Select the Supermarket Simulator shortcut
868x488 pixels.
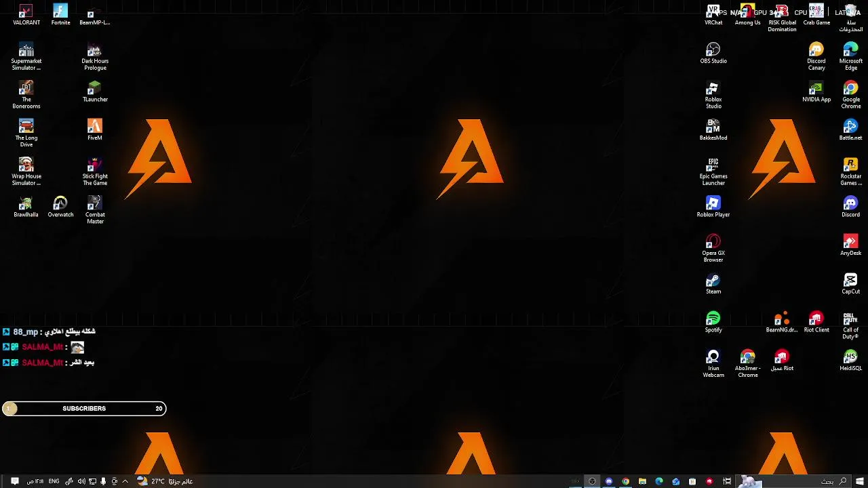click(x=26, y=57)
